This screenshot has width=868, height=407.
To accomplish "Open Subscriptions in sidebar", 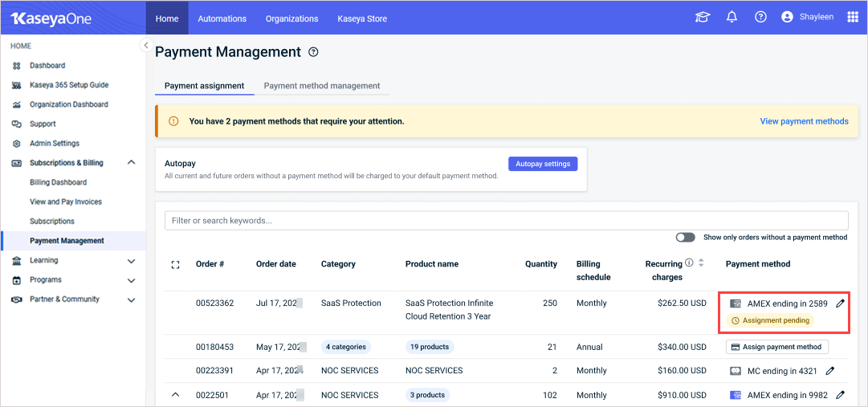I will [x=52, y=221].
